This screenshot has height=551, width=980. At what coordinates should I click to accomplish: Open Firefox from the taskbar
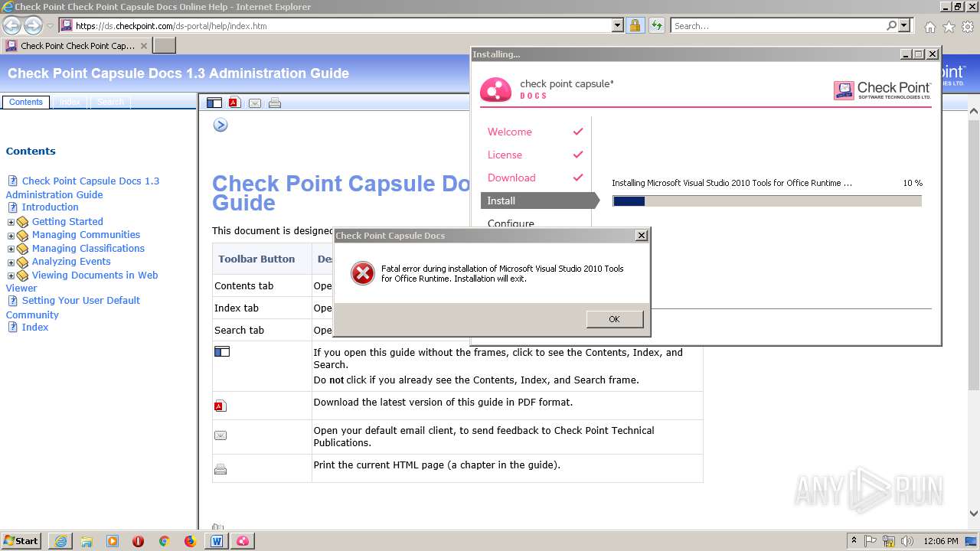coord(190,541)
